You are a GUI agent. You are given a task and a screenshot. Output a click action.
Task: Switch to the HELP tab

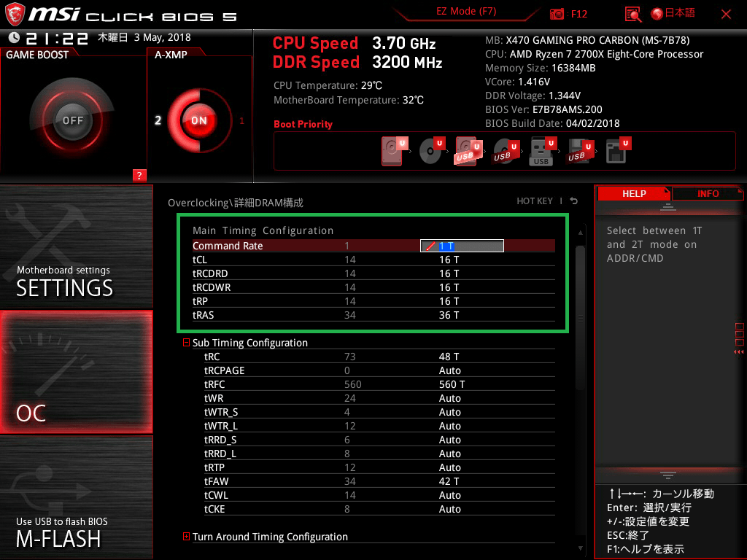point(634,194)
